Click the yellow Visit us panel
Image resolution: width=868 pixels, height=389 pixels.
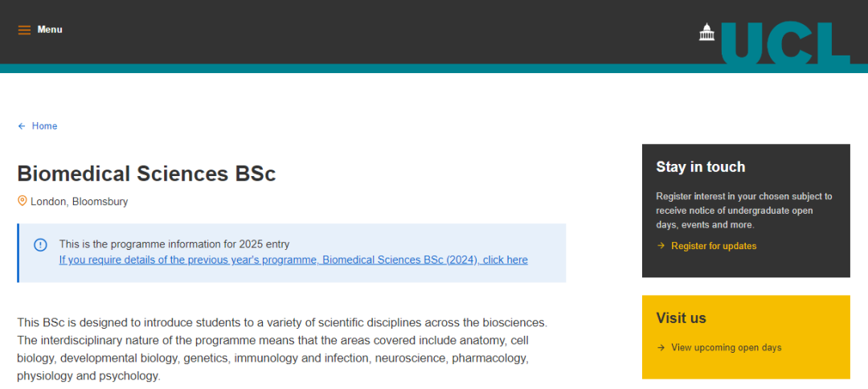(746, 337)
